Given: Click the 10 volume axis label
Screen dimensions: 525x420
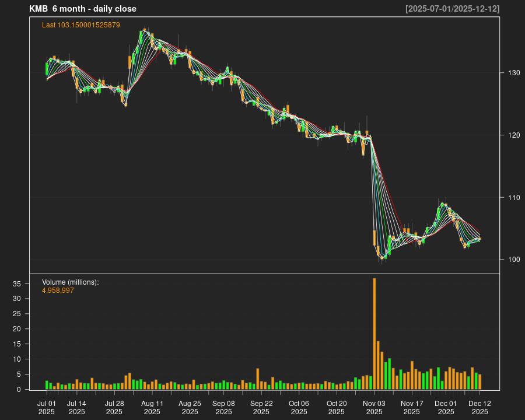Looking at the screenshot, I should tap(19, 359).
